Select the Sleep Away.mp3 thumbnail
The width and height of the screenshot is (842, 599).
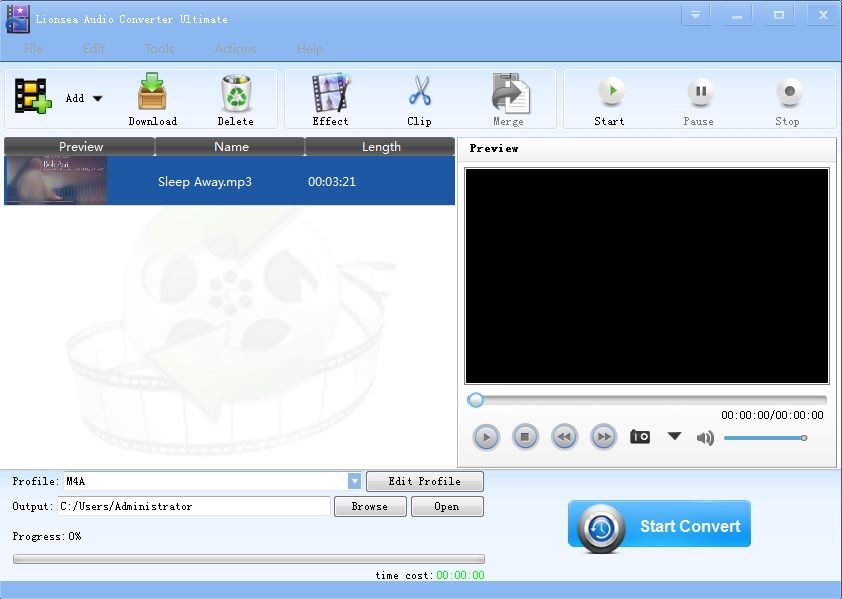55,181
